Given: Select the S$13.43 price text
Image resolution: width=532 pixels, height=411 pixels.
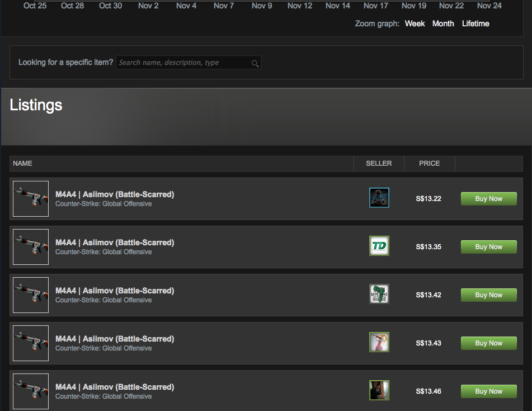Looking at the screenshot, I should tap(429, 343).
